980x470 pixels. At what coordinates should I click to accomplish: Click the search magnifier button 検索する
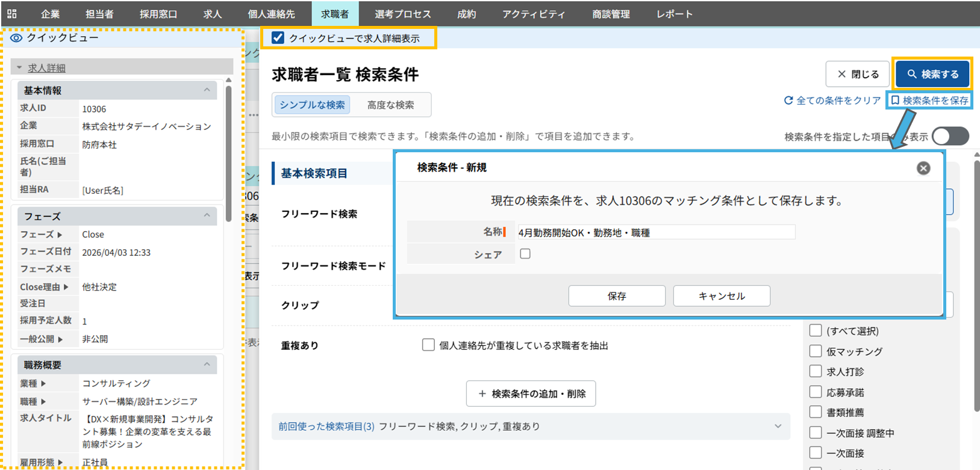click(932, 74)
